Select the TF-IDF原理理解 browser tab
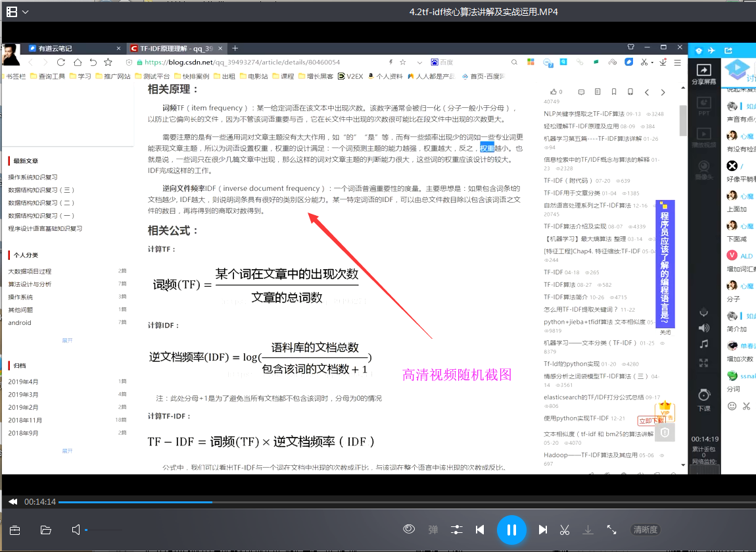756x552 pixels. (x=176, y=48)
